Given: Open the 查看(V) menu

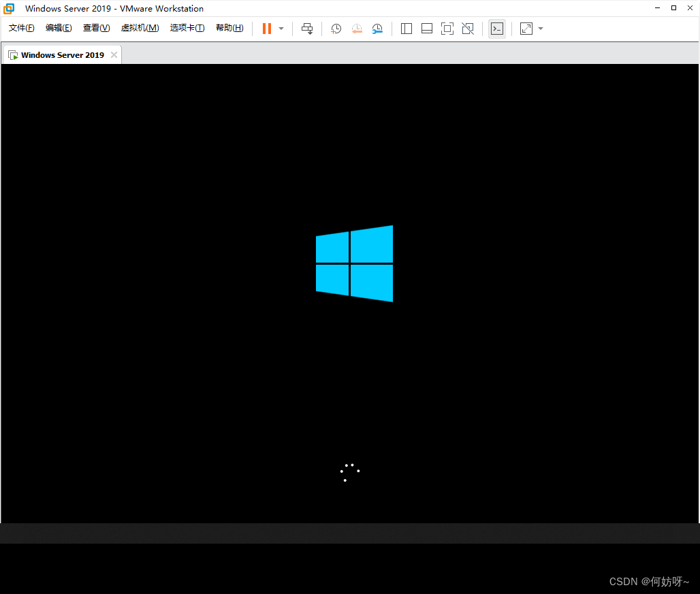Looking at the screenshot, I should point(97,28).
